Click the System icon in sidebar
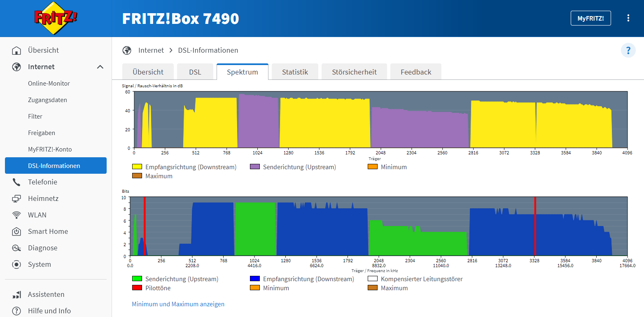Viewport: 644px width, 317px height. [16, 265]
